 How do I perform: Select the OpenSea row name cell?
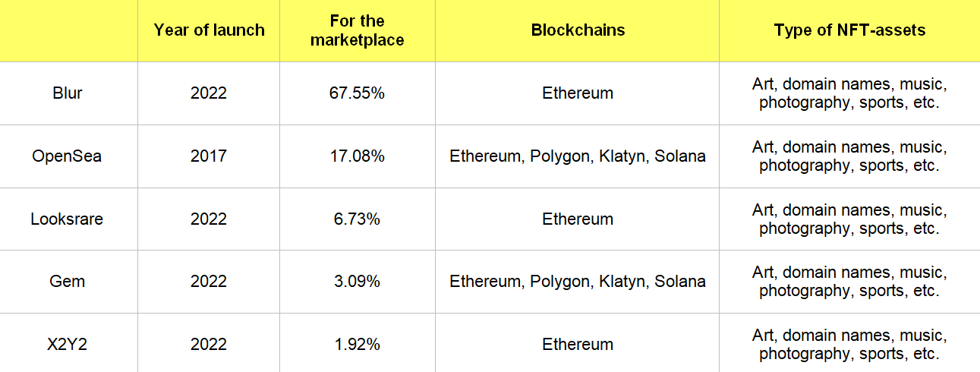tap(67, 156)
